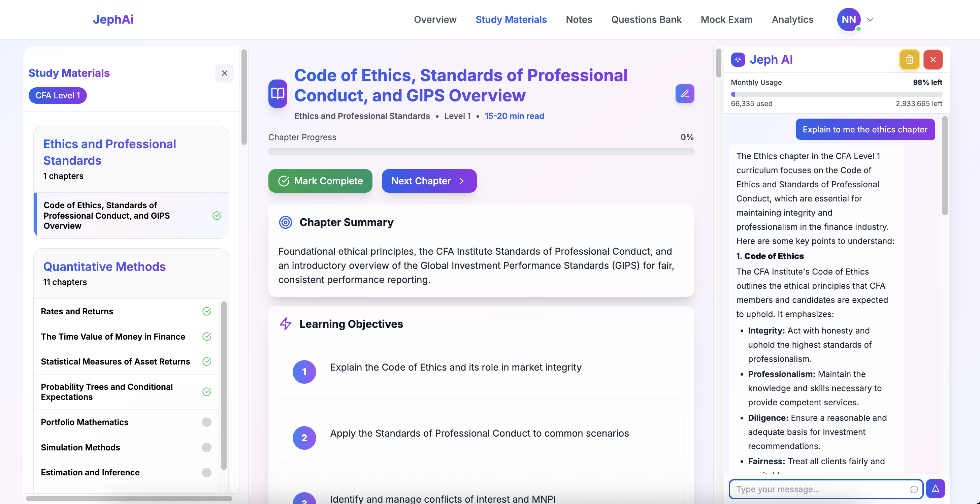This screenshot has height=504, width=980.
Task: Click the Chapter Progress bar
Action: (481, 152)
